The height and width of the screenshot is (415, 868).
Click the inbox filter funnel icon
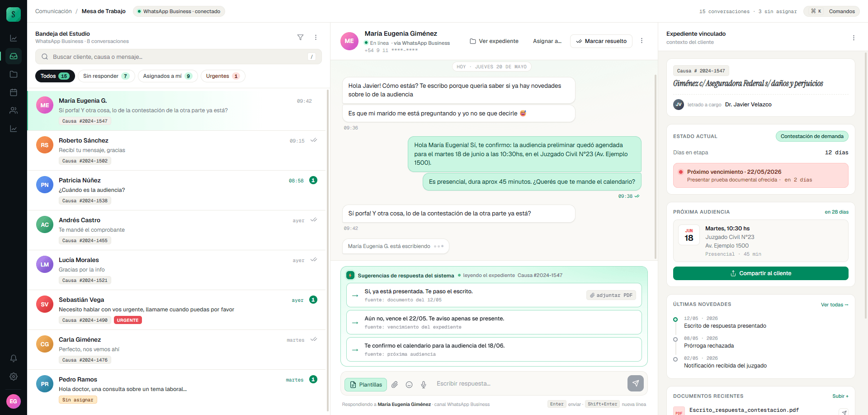pyautogui.click(x=300, y=37)
